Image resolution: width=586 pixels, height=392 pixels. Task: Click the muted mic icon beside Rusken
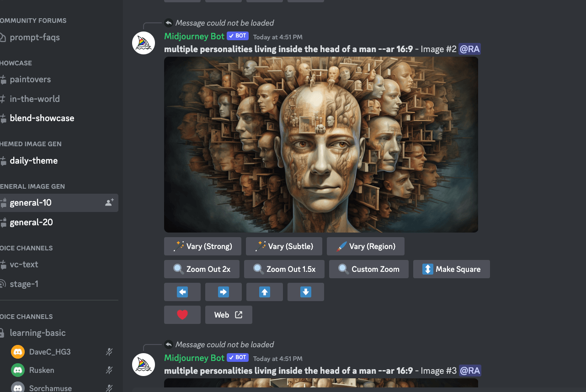click(x=109, y=370)
